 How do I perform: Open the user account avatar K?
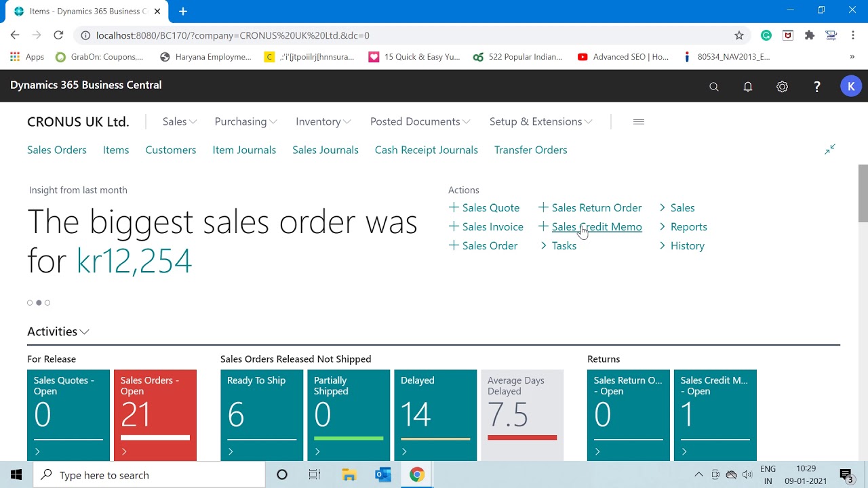(851, 86)
